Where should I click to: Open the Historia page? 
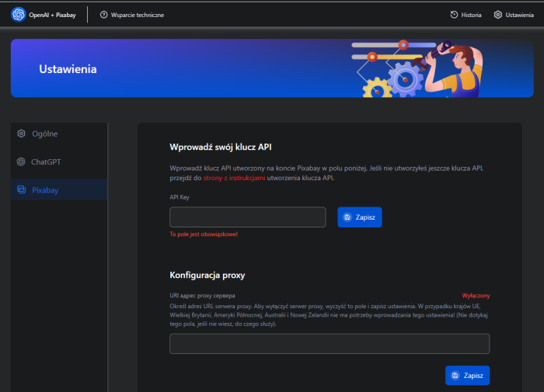[471, 15]
